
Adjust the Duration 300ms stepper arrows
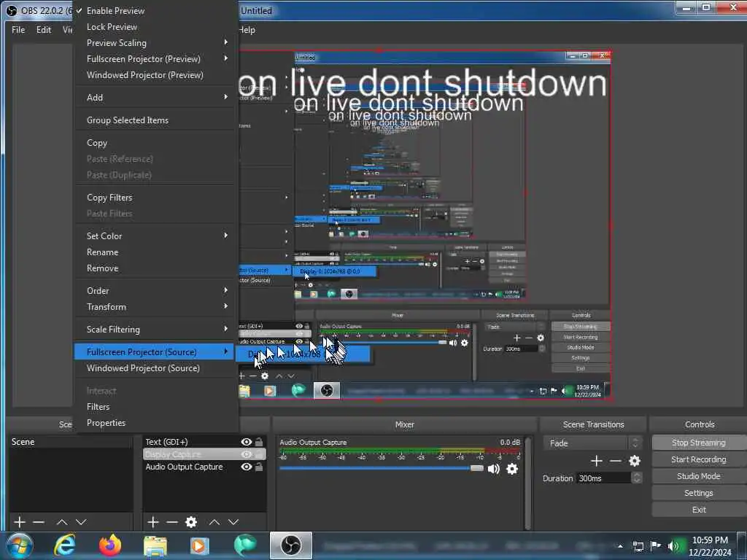click(x=636, y=478)
